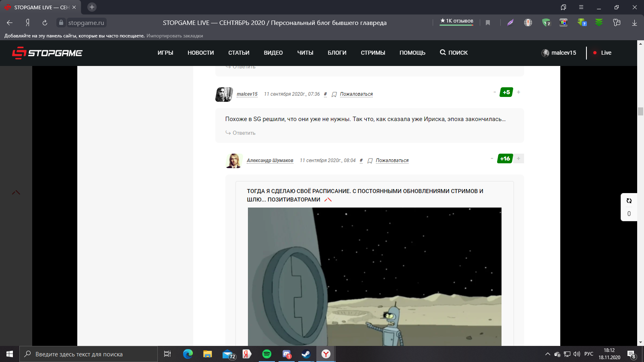Open Microsoft Edge from the taskbar
The width and height of the screenshot is (644, 362).
[x=188, y=354]
